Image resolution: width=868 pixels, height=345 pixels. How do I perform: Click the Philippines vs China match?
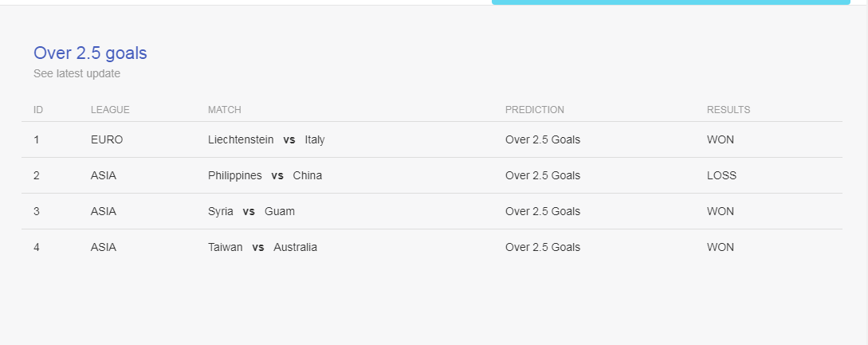coord(265,175)
